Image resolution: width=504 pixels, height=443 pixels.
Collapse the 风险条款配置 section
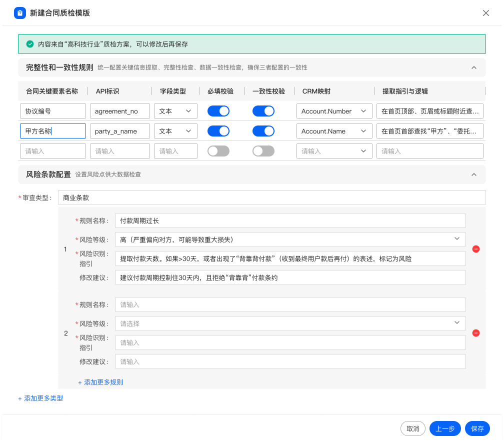pos(474,174)
